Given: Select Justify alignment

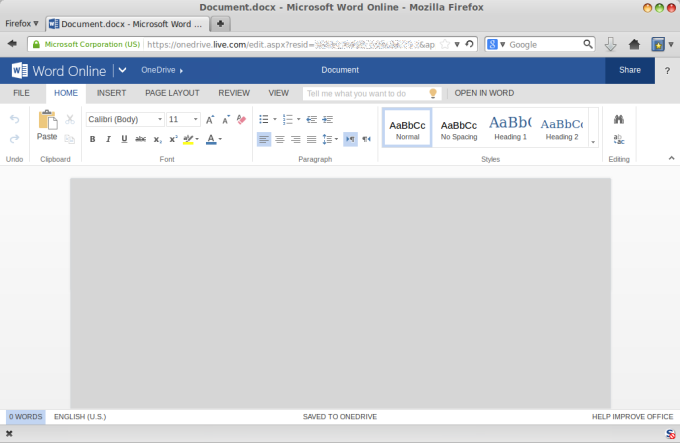Looking at the screenshot, I should tap(311, 139).
